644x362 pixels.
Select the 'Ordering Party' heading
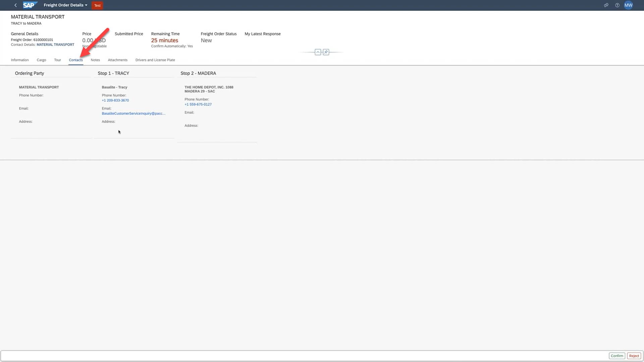click(30, 73)
